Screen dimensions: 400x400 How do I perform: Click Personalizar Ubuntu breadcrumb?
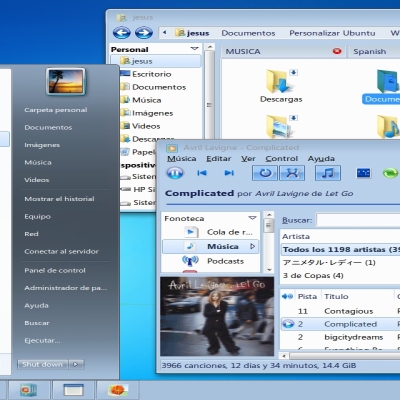[x=332, y=33]
